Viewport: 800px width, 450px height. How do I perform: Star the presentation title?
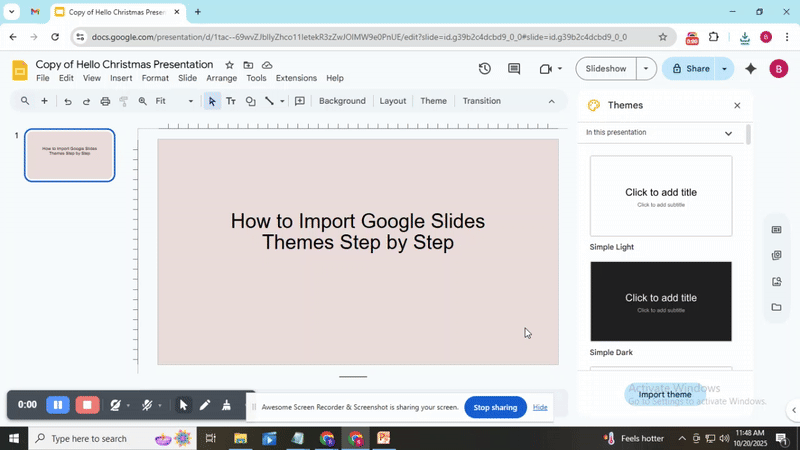click(229, 65)
